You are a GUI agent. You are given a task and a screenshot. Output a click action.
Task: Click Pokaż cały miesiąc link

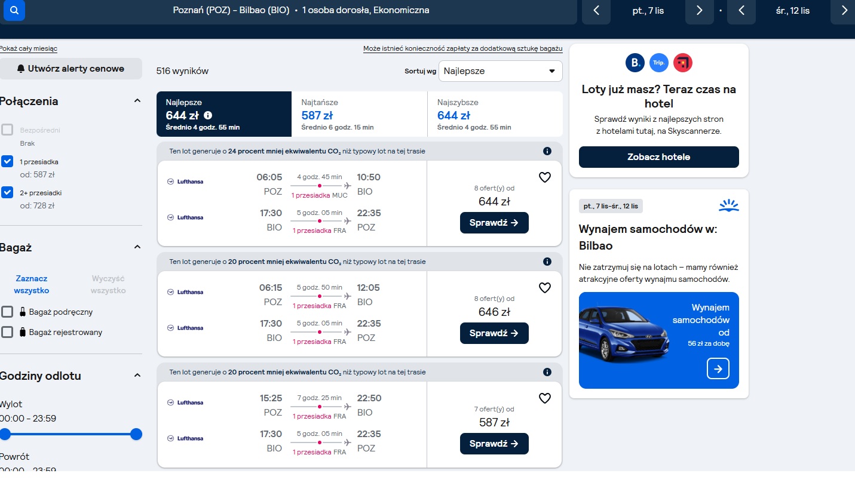(28, 49)
